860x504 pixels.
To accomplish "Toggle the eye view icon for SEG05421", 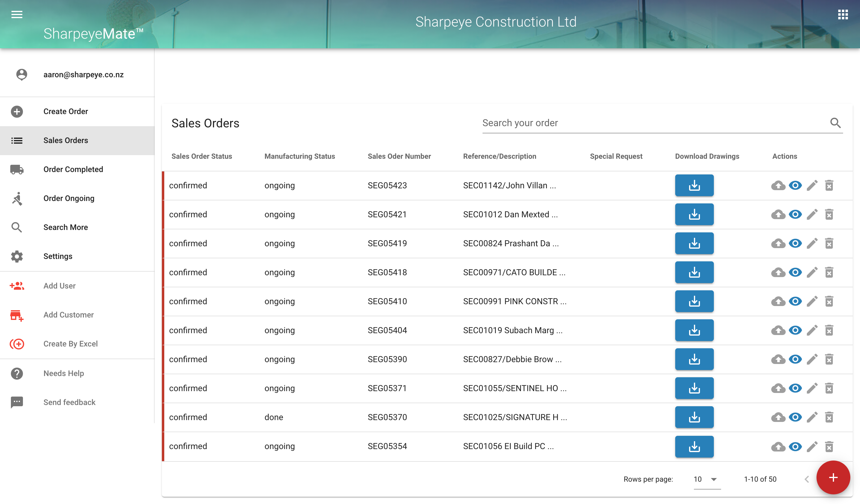I will (x=795, y=215).
